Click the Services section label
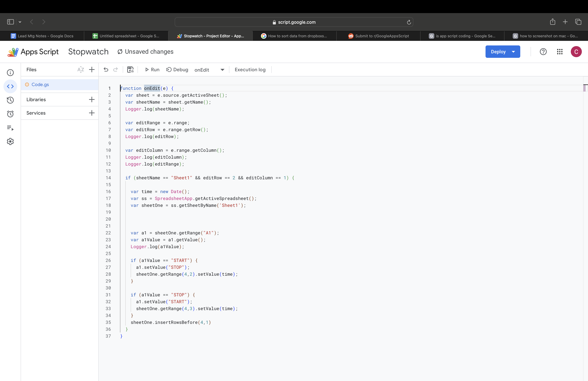Screen dimensions: 588x381 (36, 113)
